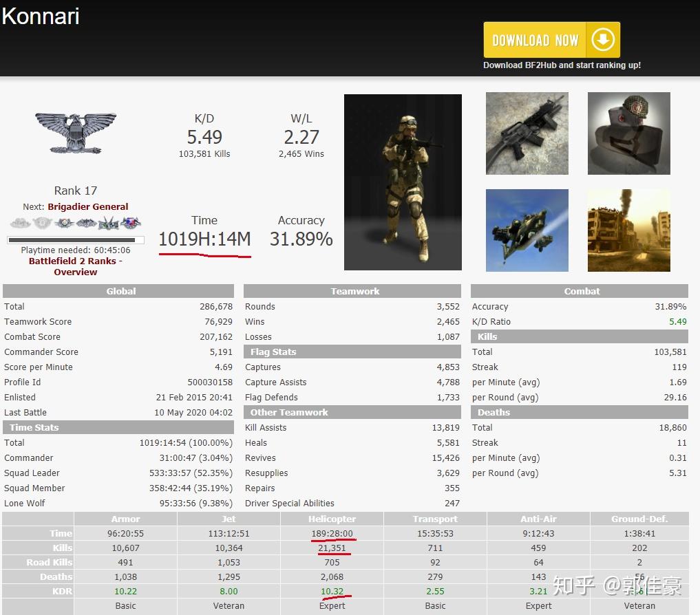
Task: Click the 2,465 Wins text under W/L
Action: [x=301, y=154]
